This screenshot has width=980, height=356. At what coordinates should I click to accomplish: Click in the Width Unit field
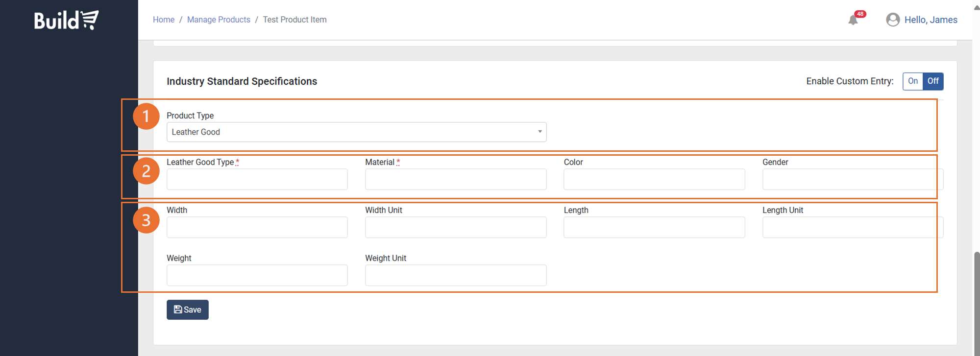coord(456,227)
